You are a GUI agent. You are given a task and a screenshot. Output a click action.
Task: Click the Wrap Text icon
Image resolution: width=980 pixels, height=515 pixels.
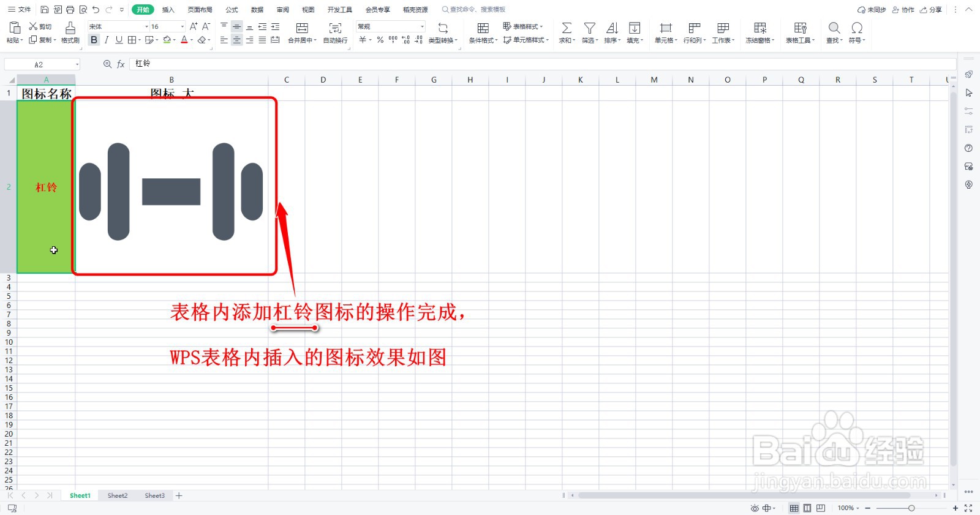(335, 28)
